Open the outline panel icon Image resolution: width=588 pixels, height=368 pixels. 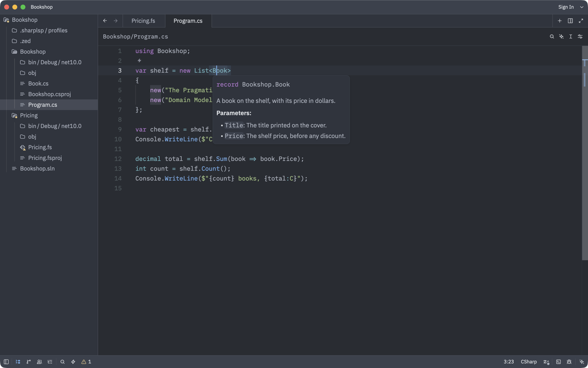pyautogui.click(x=50, y=362)
